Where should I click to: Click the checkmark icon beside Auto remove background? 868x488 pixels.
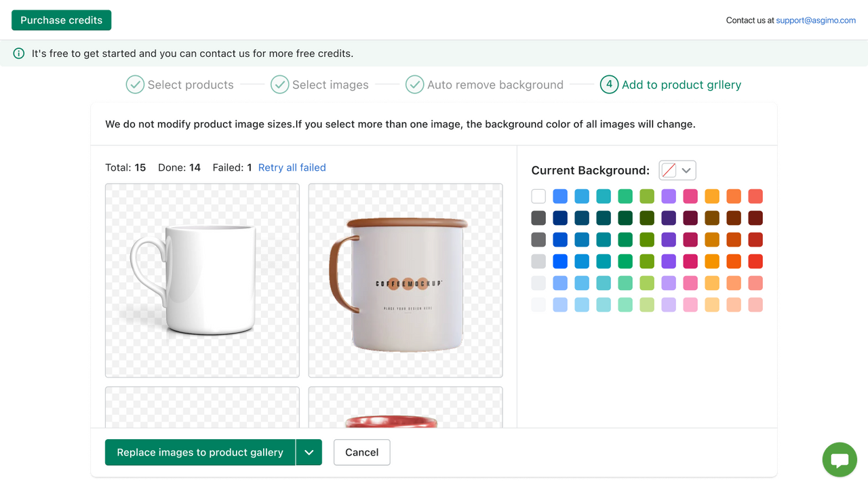point(414,85)
